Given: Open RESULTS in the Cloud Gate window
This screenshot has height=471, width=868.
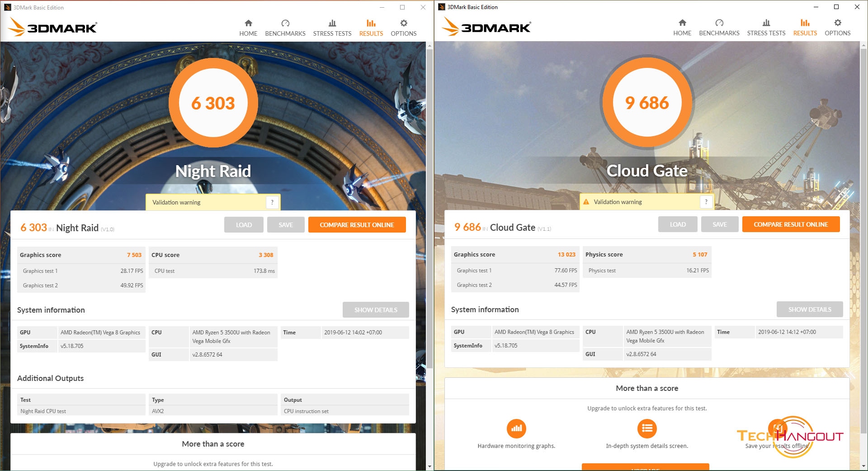Looking at the screenshot, I should 805,28.
